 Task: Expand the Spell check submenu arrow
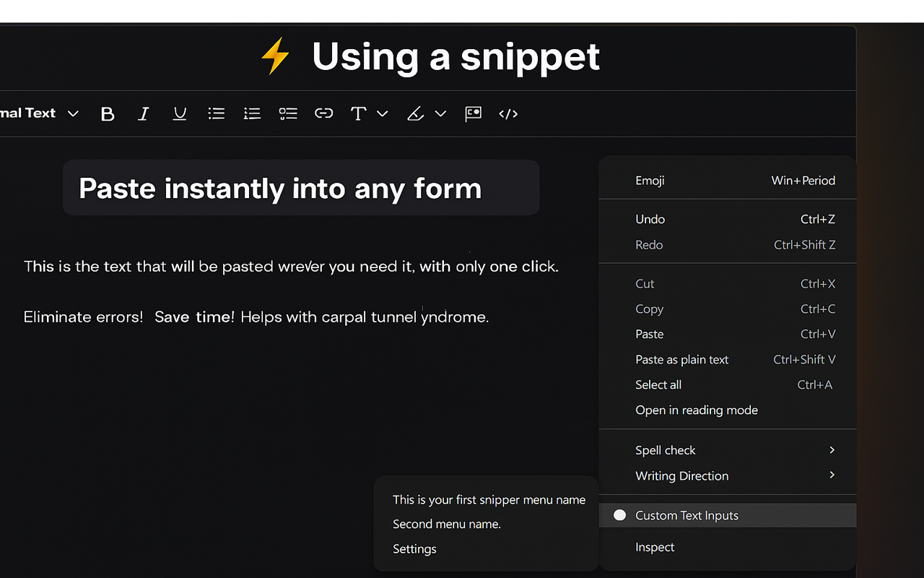[x=832, y=450]
